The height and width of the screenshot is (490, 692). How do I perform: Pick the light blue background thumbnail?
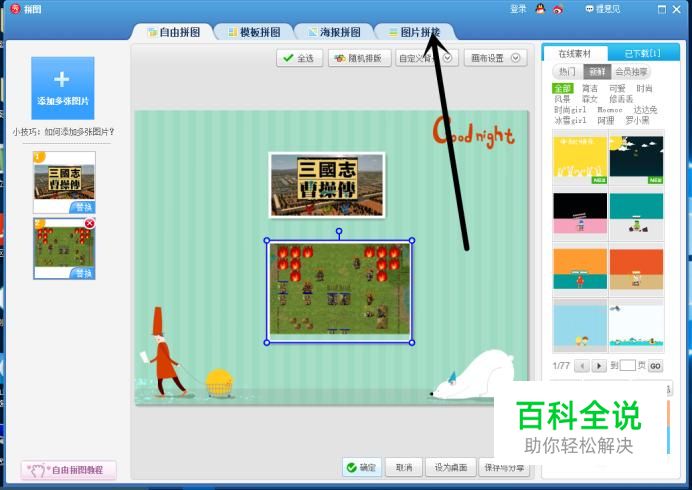tap(580, 325)
